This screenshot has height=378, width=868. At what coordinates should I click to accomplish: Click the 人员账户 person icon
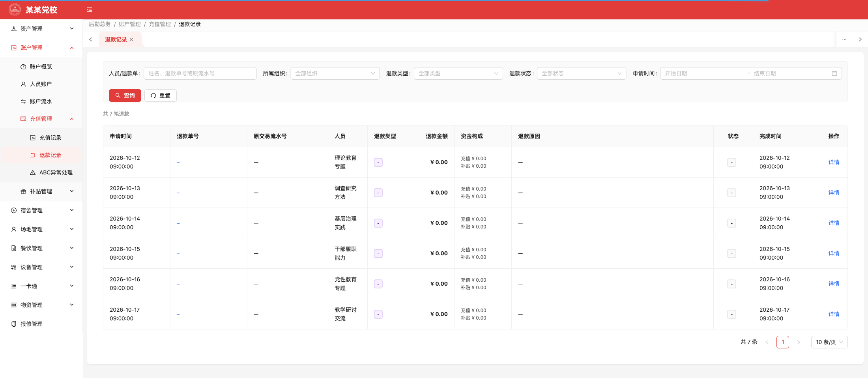(x=23, y=84)
